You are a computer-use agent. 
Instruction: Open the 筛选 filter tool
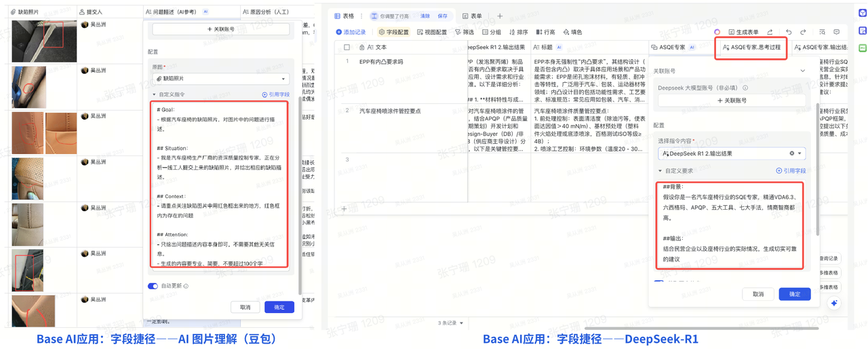click(465, 32)
